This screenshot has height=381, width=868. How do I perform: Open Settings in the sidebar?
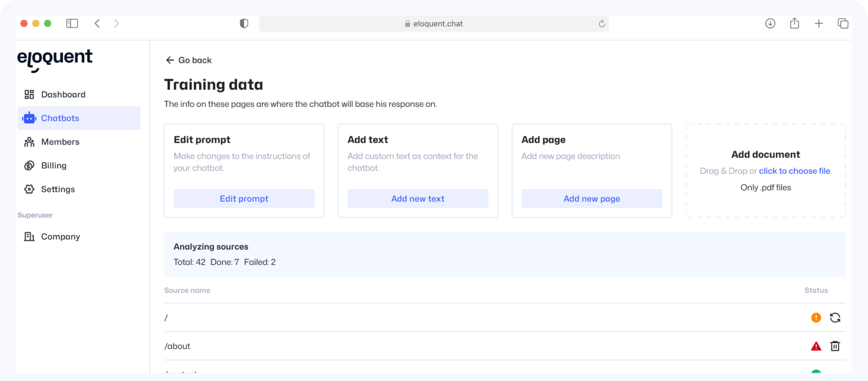click(79, 189)
